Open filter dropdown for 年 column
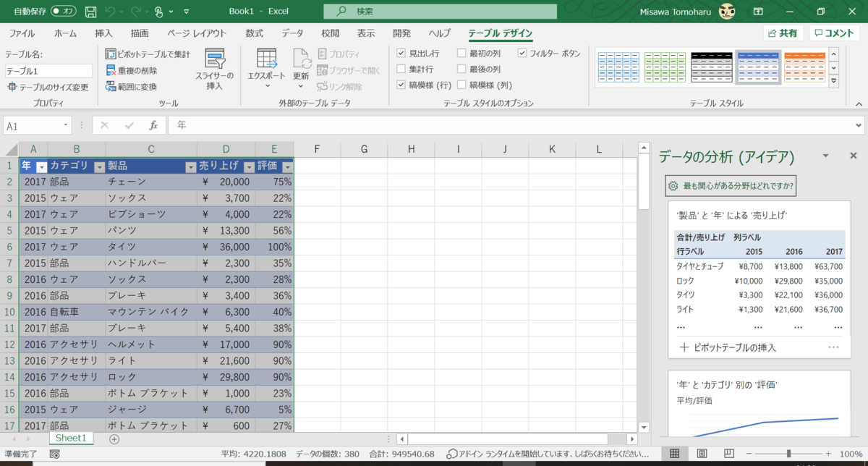868x466 pixels. 41,166
